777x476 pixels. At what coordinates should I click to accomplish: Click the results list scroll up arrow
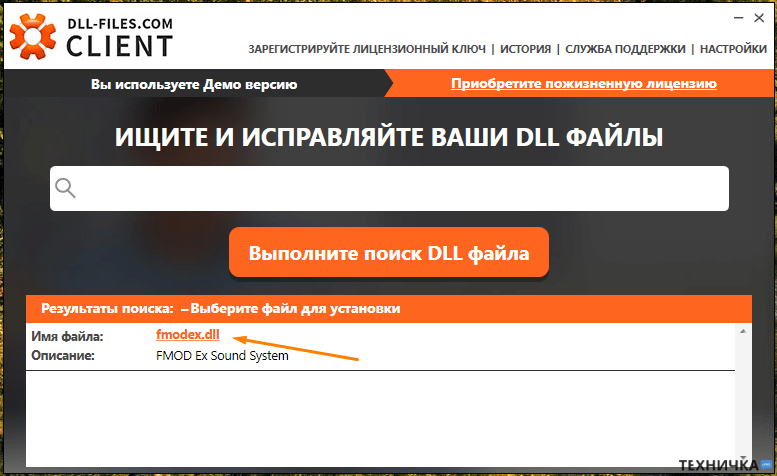pos(743,331)
